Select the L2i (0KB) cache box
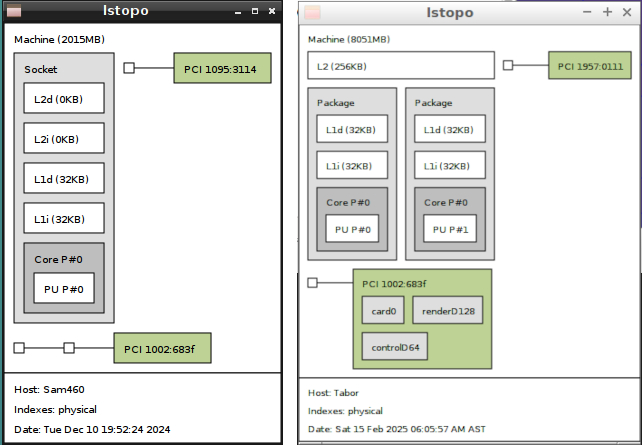Screen dimensions: 642x445 tap(64, 139)
